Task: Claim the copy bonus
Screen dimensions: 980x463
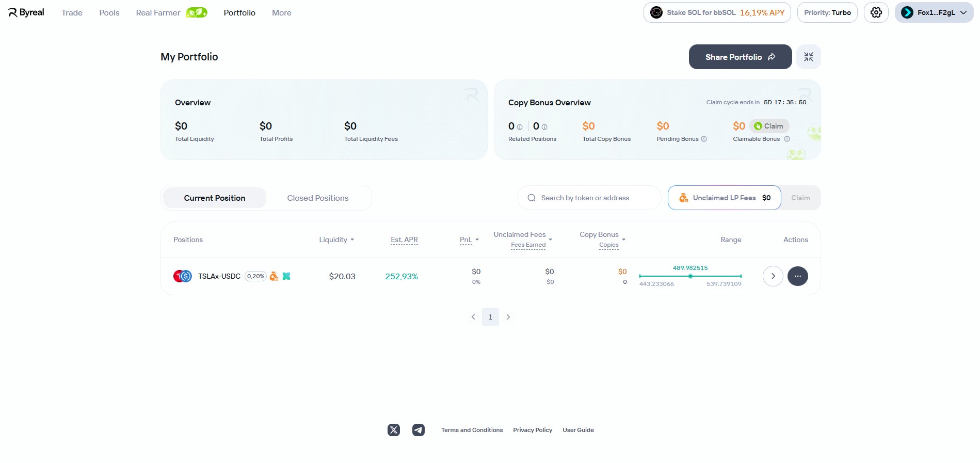Action: 769,126
